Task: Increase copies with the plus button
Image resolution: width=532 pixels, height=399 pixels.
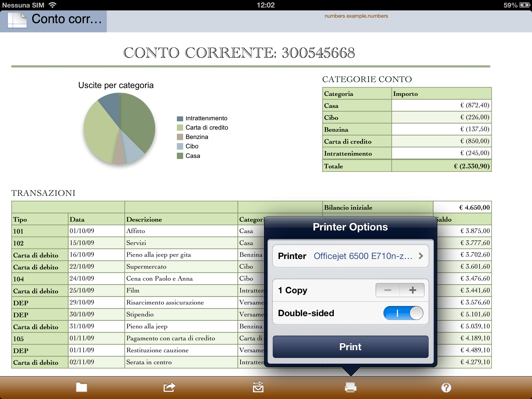Action: [x=412, y=290]
